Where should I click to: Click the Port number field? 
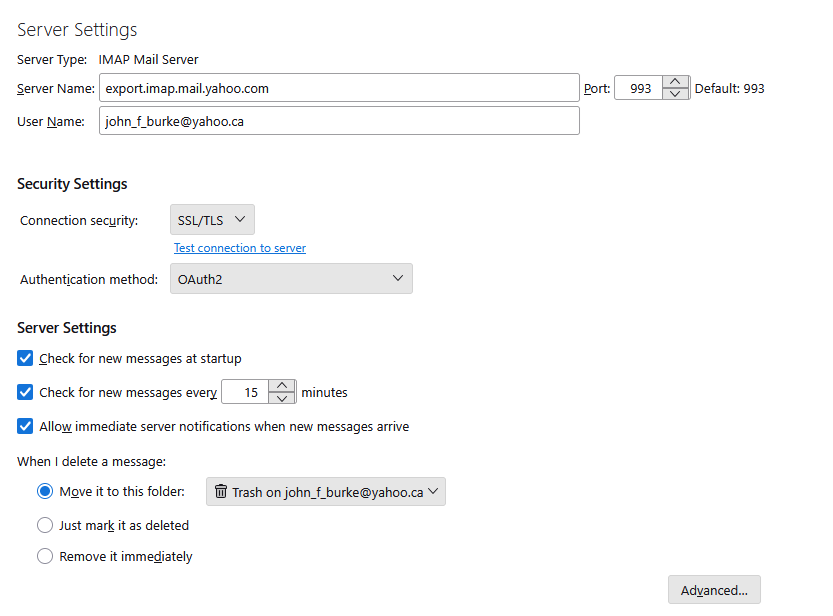click(x=640, y=88)
